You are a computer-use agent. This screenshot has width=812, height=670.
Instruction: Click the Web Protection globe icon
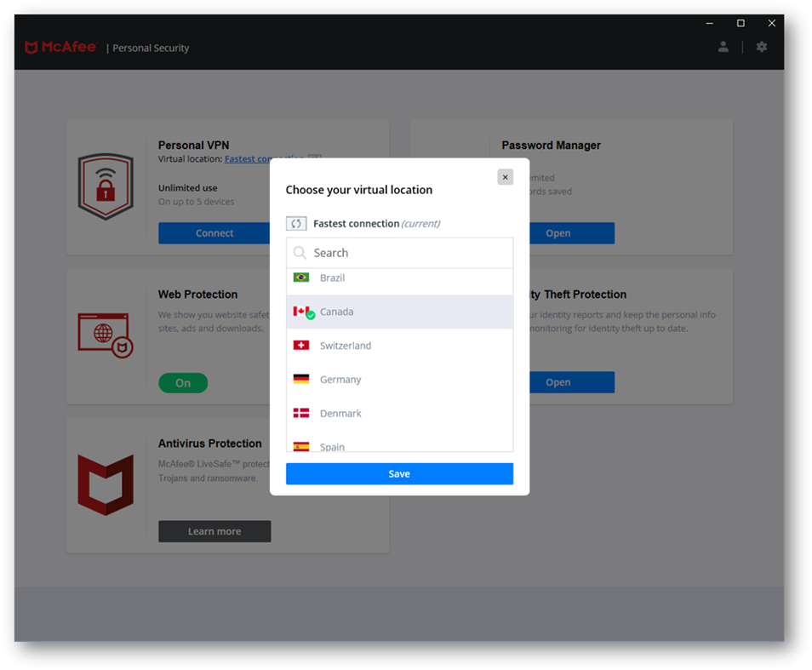[106, 335]
